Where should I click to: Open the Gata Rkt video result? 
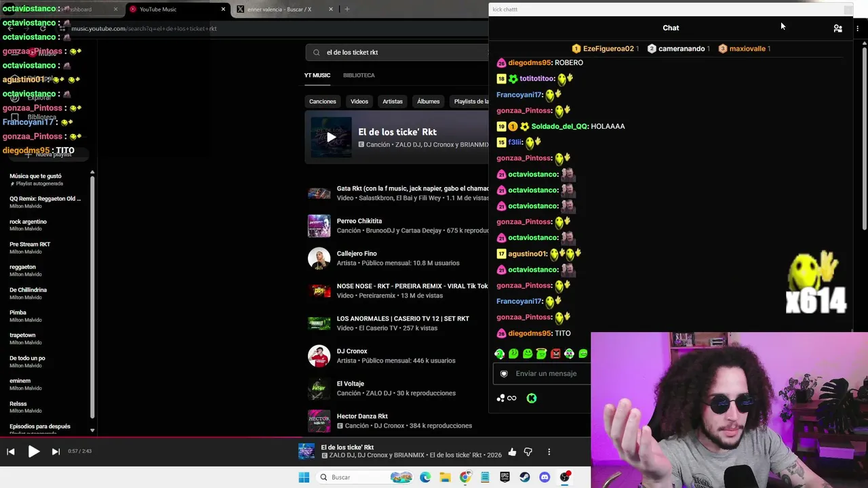(398, 193)
